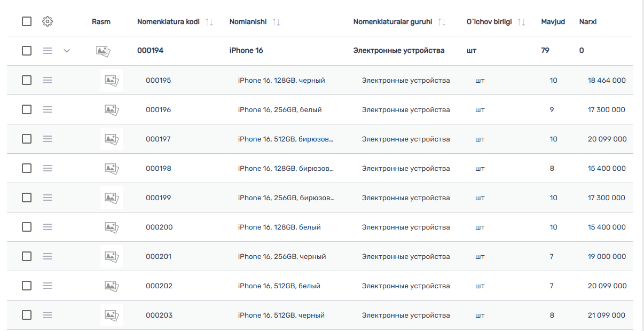
Task: Open nomenclature code 000199
Action: pos(159,198)
